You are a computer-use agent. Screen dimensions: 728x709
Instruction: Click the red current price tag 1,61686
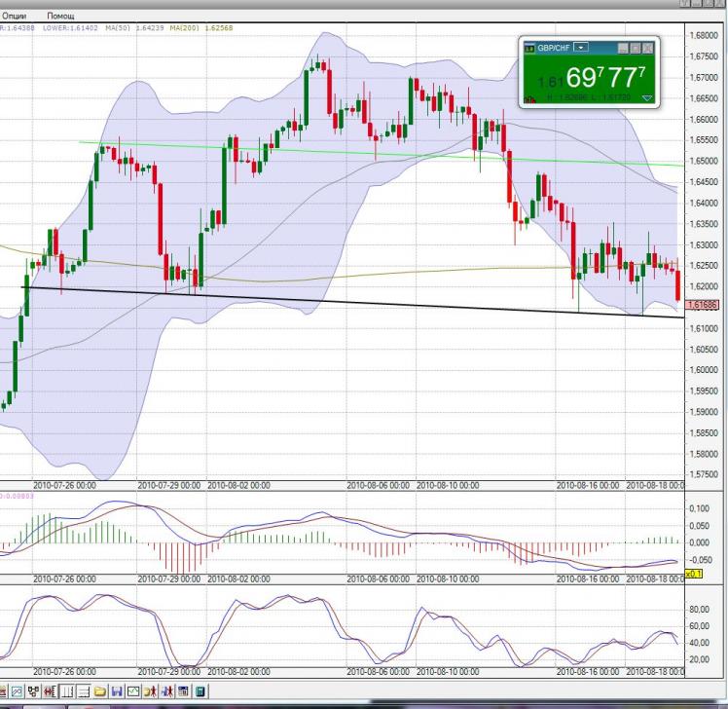703,305
